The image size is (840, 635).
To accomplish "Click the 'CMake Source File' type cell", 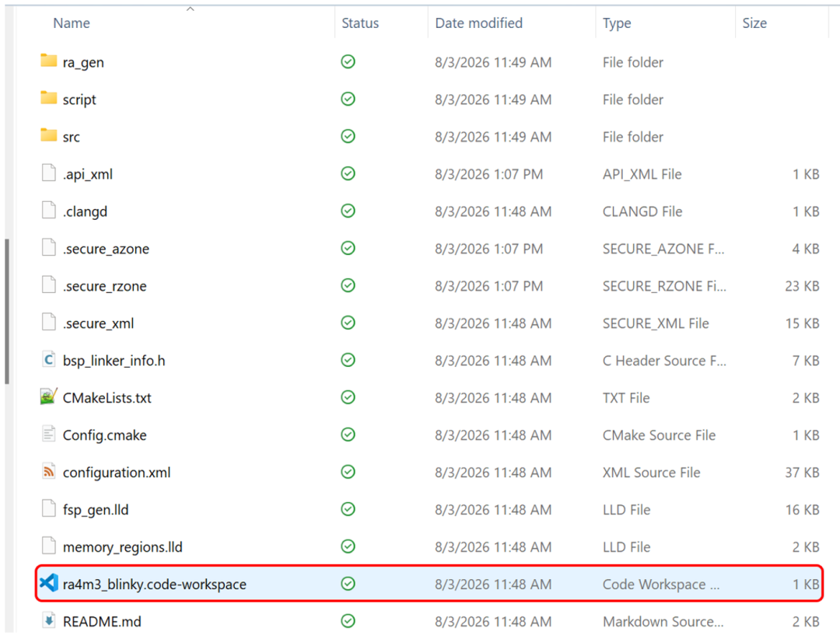I will pyautogui.click(x=659, y=435).
